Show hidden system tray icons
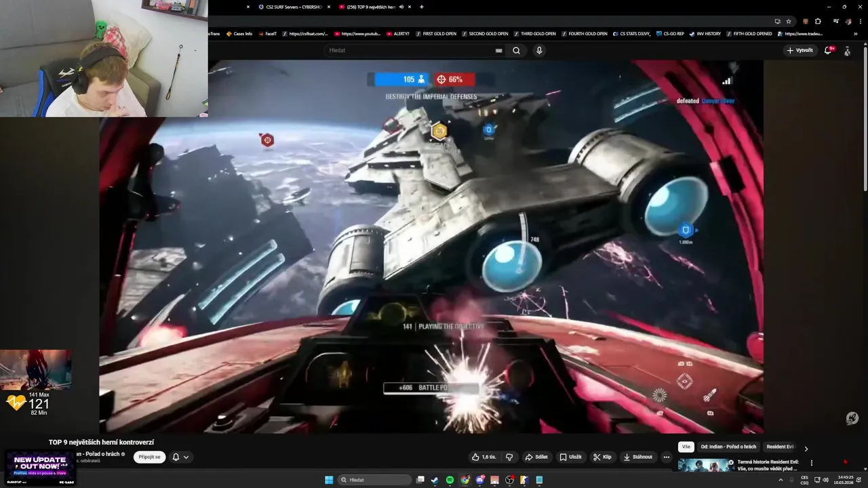Screen dimensions: 868x488 coord(780,480)
